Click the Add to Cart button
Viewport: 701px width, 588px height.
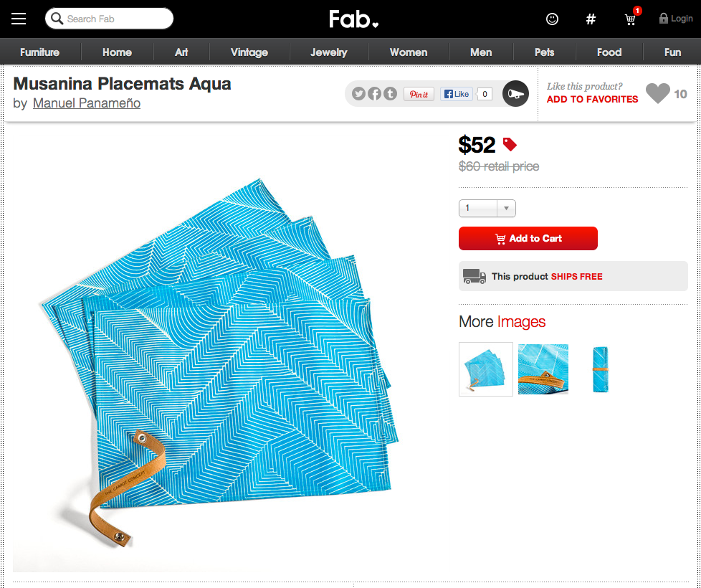coord(528,238)
